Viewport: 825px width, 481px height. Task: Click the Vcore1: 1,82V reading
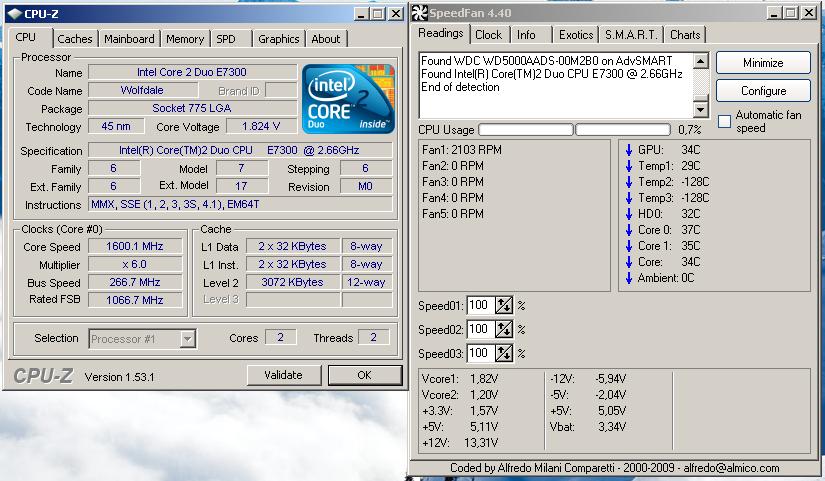click(x=460, y=379)
